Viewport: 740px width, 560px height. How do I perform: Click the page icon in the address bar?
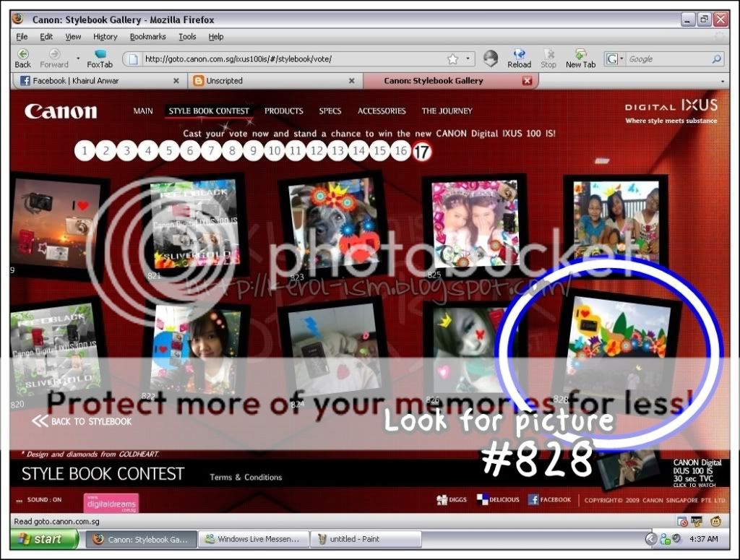(x=134, y=59)
